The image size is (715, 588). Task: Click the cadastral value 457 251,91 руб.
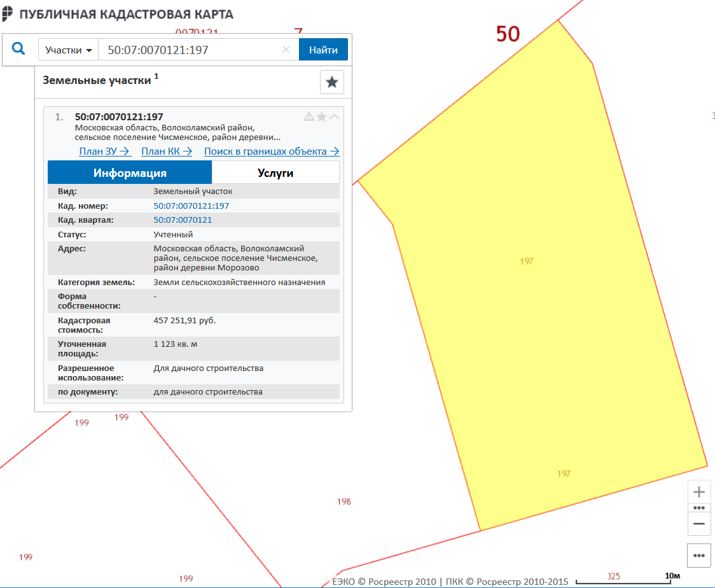tap(184, 320)
